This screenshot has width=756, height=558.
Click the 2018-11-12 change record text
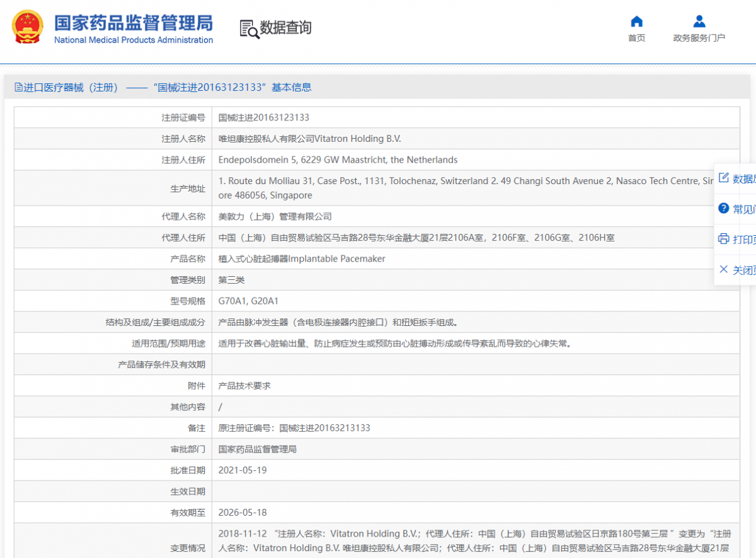tap(474, 541)
